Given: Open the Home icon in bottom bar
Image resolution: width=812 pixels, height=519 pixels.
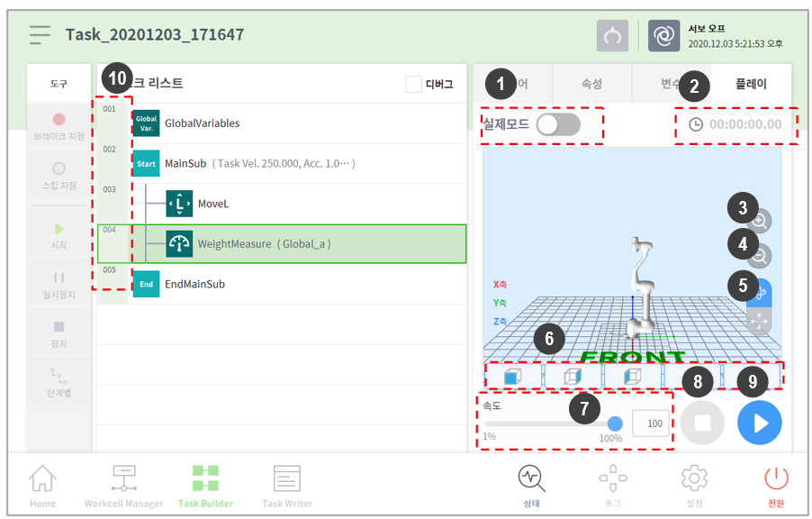Looking at the screenshot, I should coord(42,485).
